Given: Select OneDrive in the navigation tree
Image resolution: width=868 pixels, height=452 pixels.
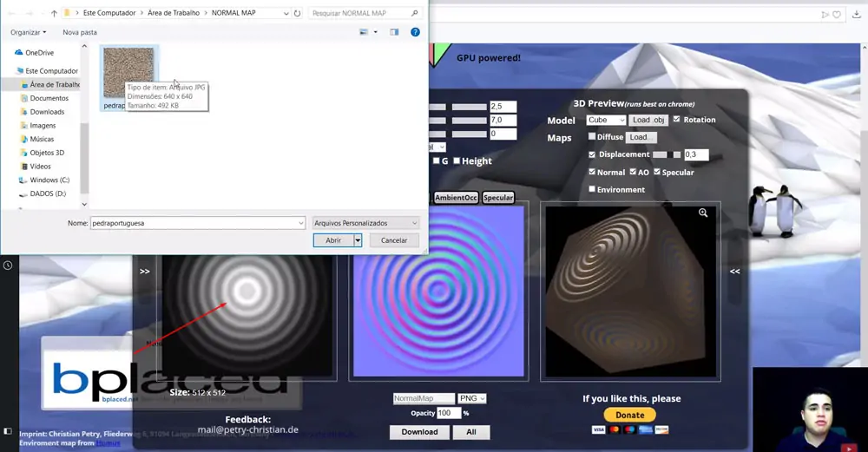Looking at the screenshot, I should [35, 53].
